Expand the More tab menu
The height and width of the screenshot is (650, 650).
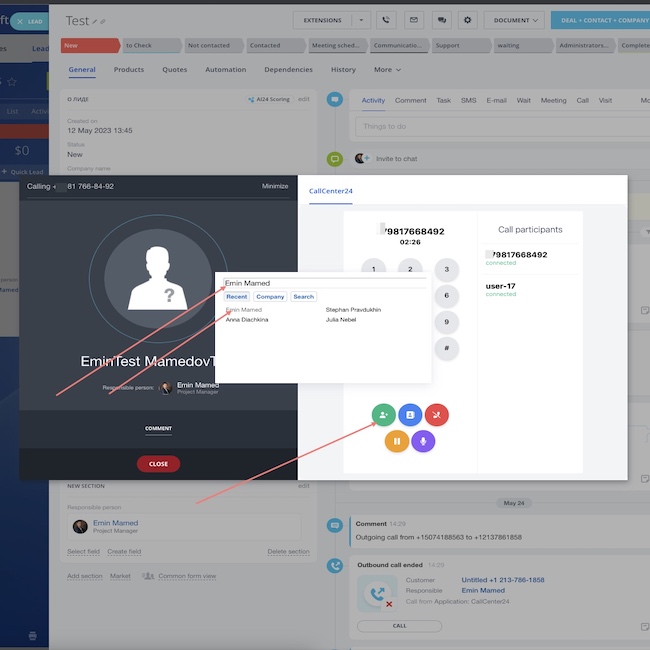(x=387, y=70)
